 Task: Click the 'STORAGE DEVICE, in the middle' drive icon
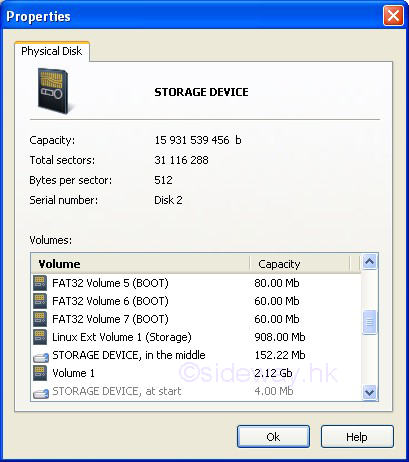click(41, 357)
